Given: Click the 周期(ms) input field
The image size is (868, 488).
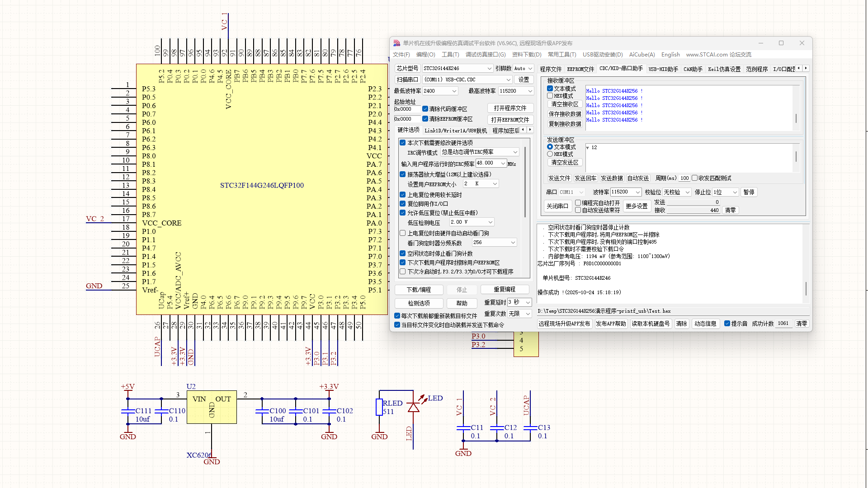Looking at the screenshot, I should coord(684,178).
